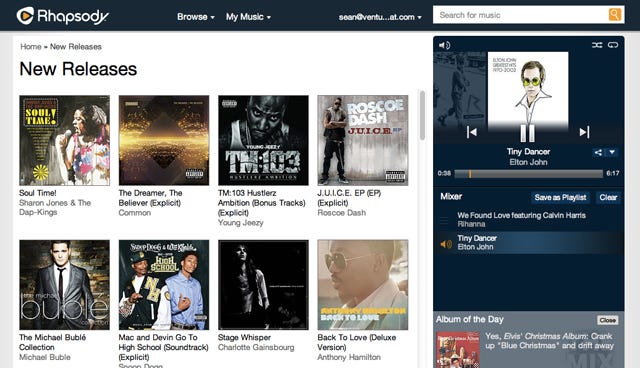Open Back To Love album cover
This screenshot has height=368, width=640.
pyautogui.click(x=363, y=285)
